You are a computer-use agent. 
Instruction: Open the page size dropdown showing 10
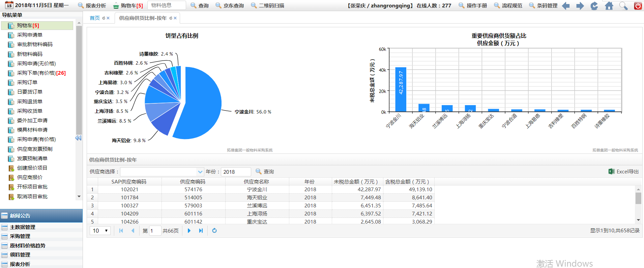(x=100, y=231)
